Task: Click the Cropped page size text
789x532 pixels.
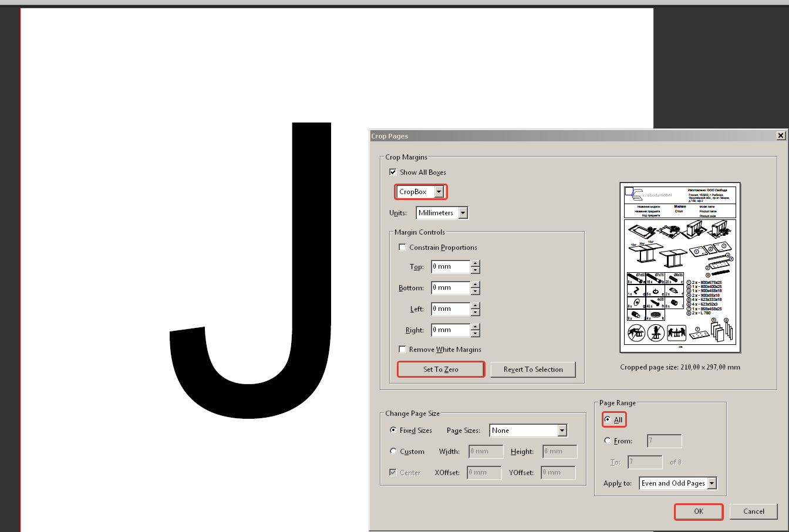Action: click(x=680, y=367)
